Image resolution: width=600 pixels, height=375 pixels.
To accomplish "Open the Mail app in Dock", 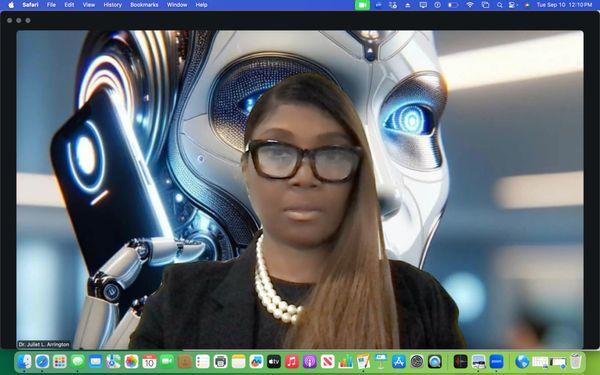I will [96, 361].
